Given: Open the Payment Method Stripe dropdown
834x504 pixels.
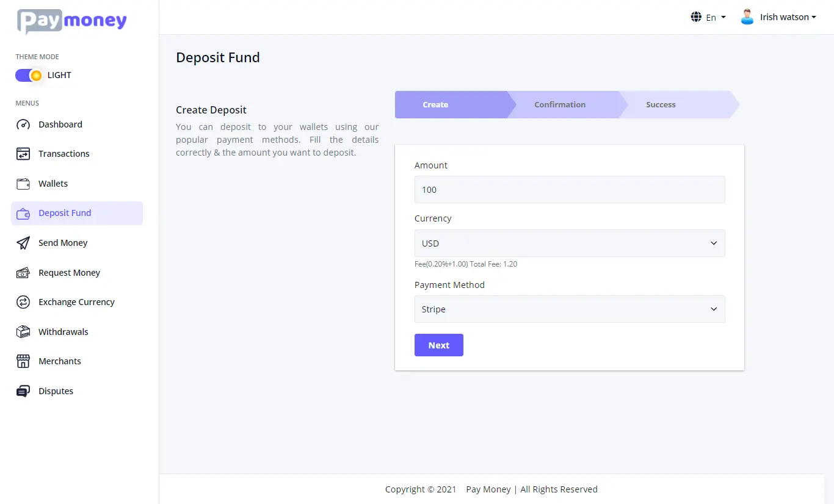Looking at the screenshot, I should click(x=570, y=309).
